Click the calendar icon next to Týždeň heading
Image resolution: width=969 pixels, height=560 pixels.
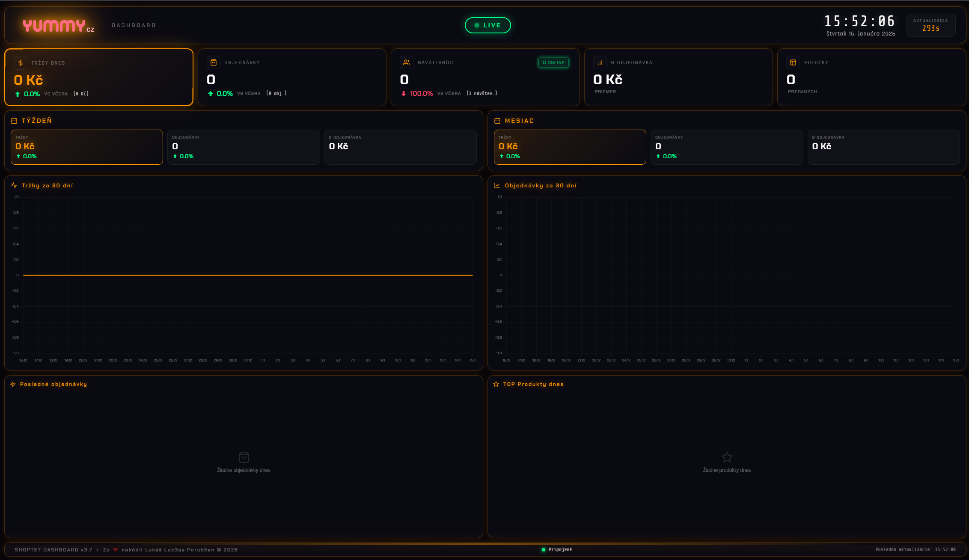(x=14, y=120)
